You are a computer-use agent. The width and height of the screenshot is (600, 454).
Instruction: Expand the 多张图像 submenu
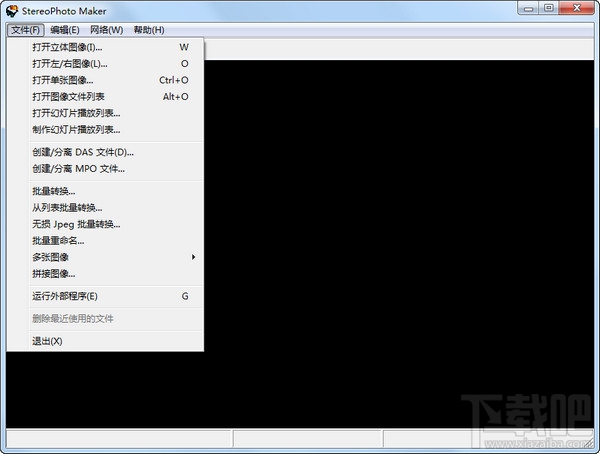coord(105,257)
